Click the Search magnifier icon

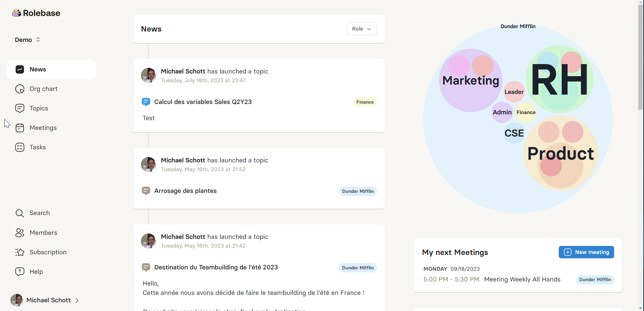pyautogui.click(x=20, y=213)
